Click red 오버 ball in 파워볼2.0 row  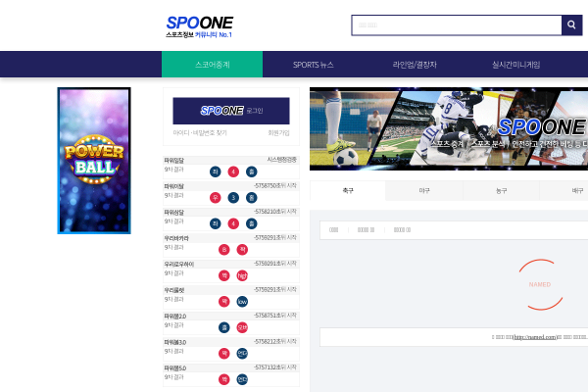tap(242, 327)
